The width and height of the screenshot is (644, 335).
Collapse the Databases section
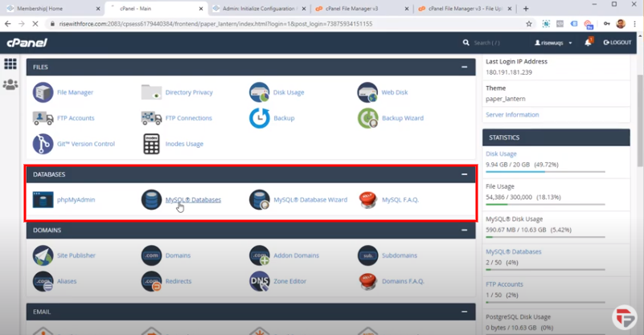(x=464, y=174)
